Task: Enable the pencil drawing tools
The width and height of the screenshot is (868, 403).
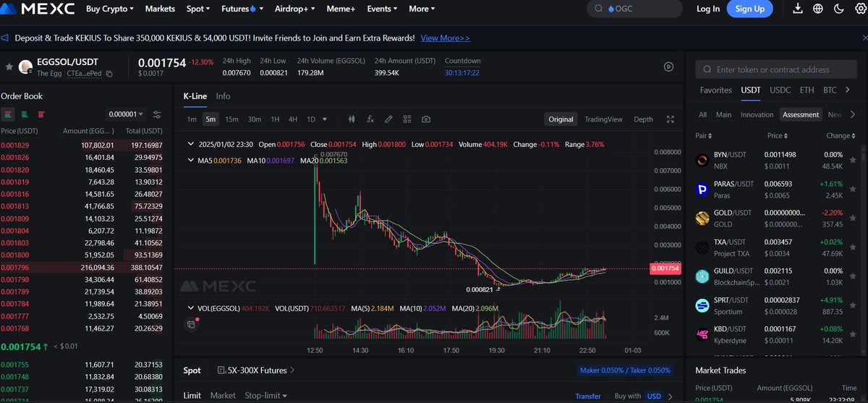Action: pyautogui.click(x=388, y=119)
